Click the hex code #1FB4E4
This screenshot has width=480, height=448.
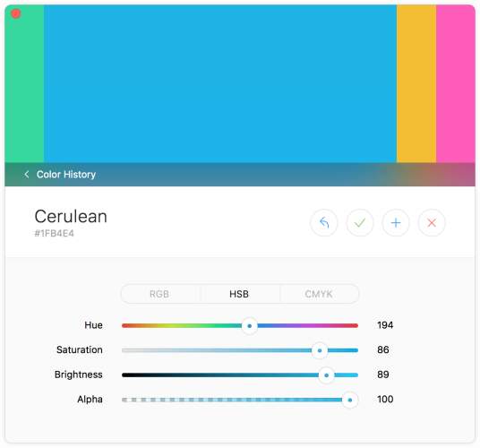[x=55, y=234]
